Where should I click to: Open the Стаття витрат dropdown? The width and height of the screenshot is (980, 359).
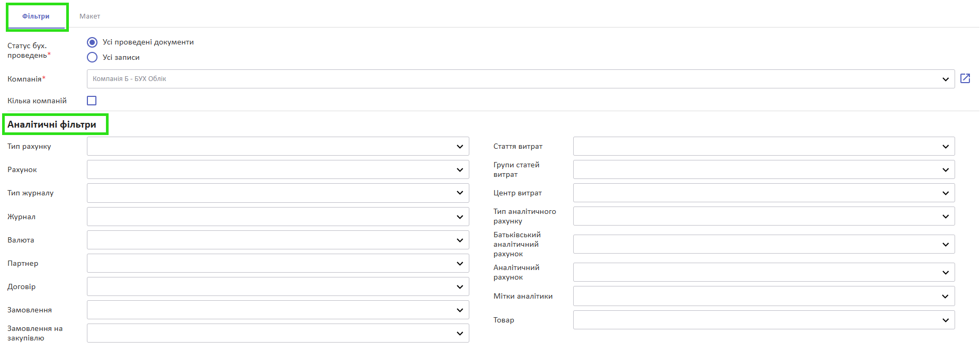tap(764, 146)
